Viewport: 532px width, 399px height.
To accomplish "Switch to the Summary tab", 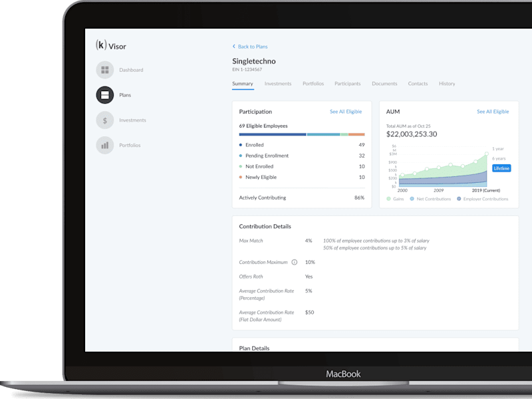I will [x=243, y=84].
